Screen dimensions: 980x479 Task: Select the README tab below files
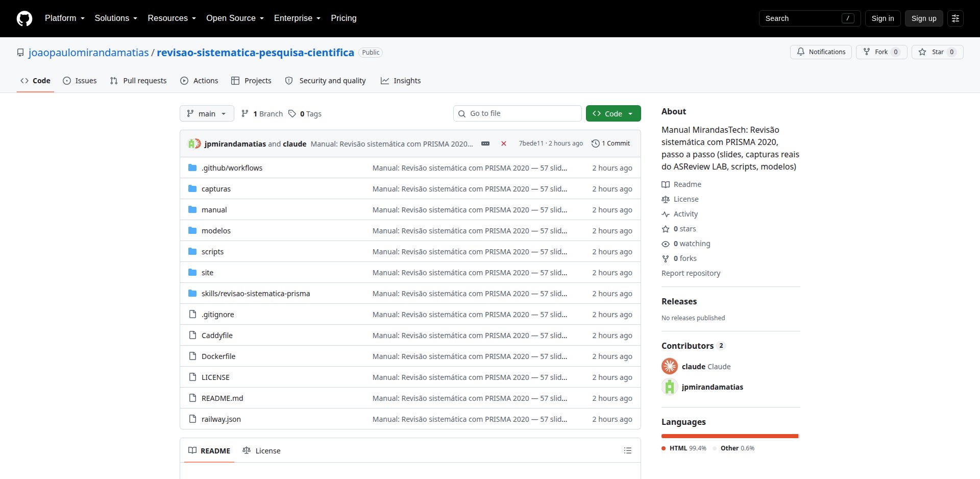pos(209,451)
